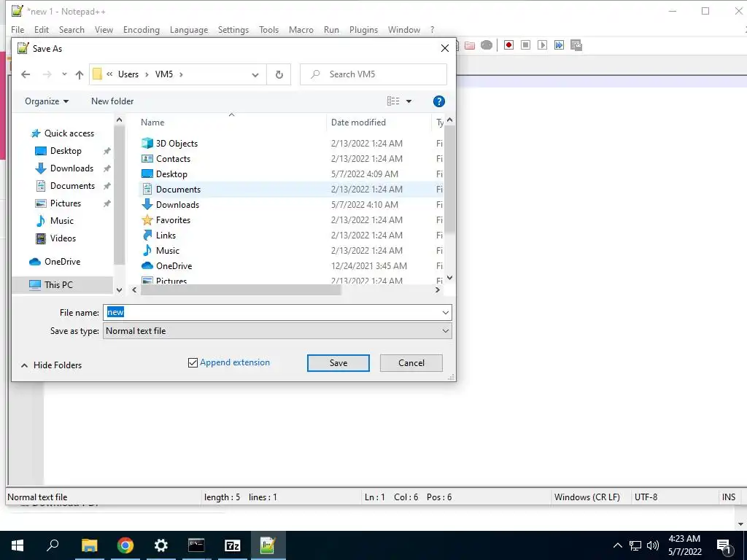Open the Plugins menu
Image resolution: width=747 pixels, height=560 pixels.
(363, 29)
